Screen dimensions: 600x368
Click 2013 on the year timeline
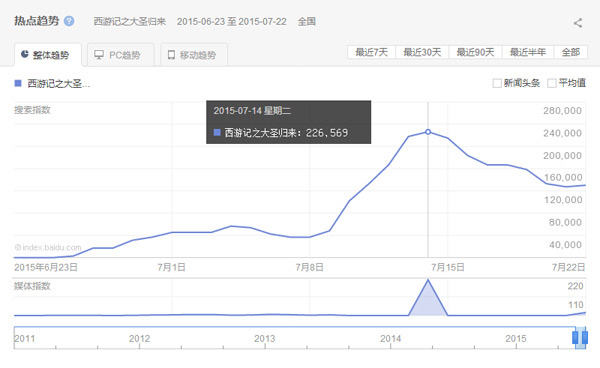264,339
